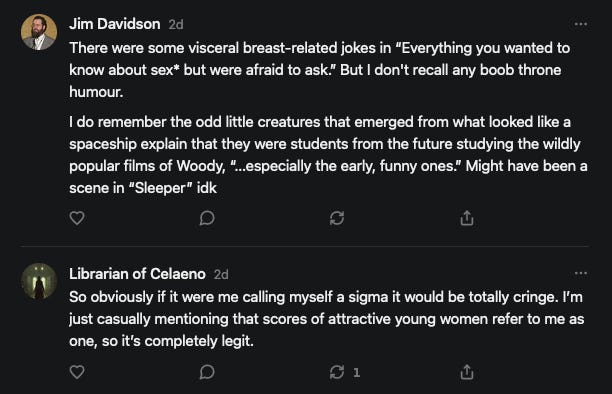Restack Librarian of Celaeno's note

337,372
